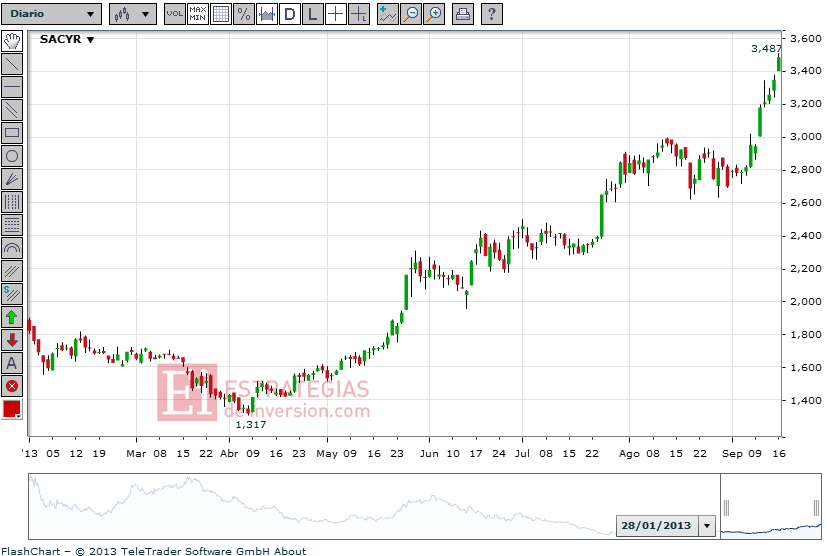The image size is (827, 556).
Task: Open the SACYR symbol dropdown
Action: tap(67, 40)
